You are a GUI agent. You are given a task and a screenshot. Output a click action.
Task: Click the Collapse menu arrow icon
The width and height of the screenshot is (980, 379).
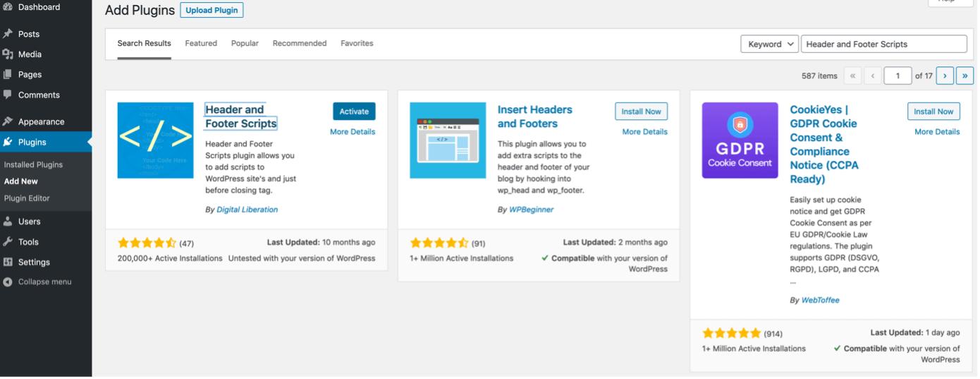coord(8,282)
